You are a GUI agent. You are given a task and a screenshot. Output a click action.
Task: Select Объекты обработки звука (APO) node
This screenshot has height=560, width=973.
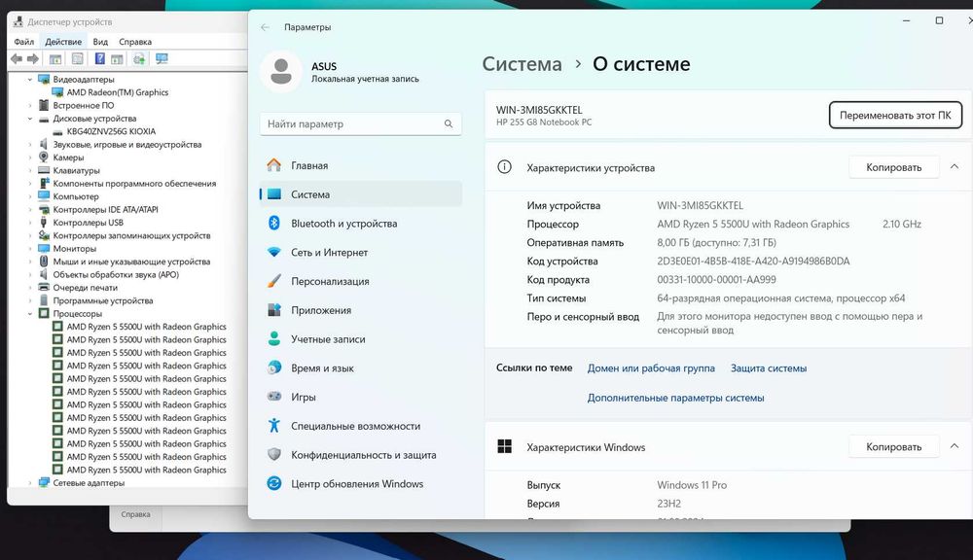tap(116, 275)
